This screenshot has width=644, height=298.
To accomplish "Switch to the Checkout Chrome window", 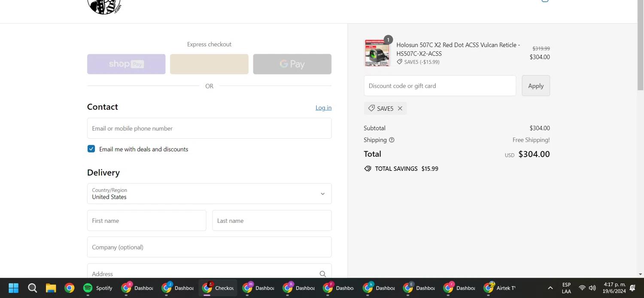I will [218, 288].
